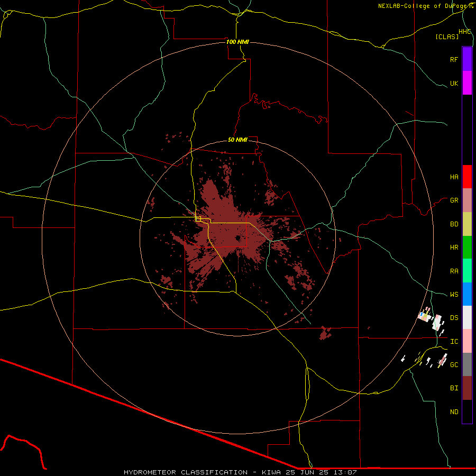Click the "GR" legend label
476x476 pixels.
(454, 200)
